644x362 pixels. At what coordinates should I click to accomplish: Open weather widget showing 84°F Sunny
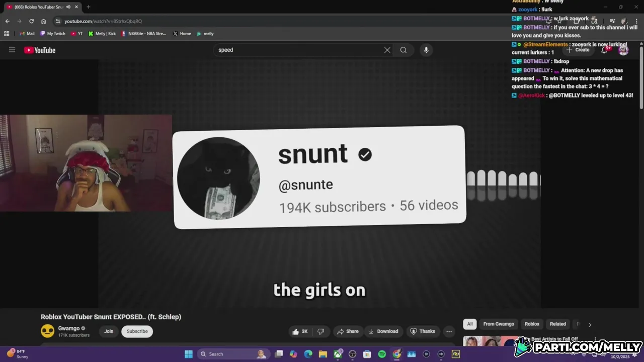17,354
